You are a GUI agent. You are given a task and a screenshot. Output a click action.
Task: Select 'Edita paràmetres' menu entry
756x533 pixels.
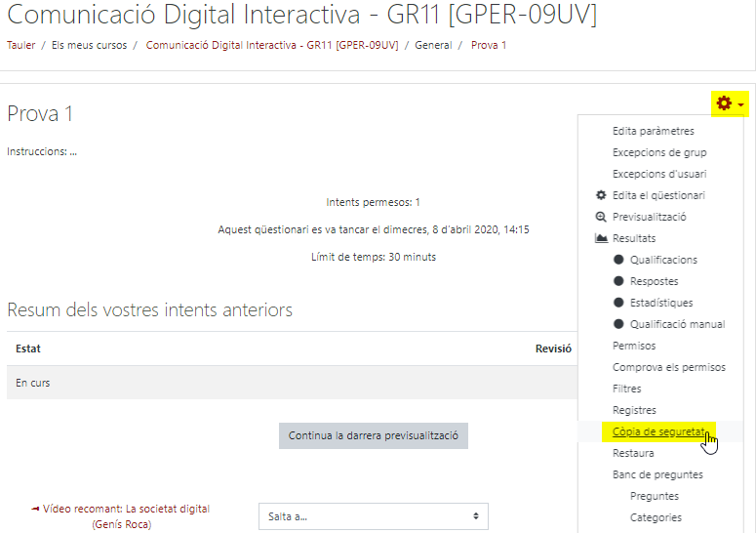tap(653, 131)
